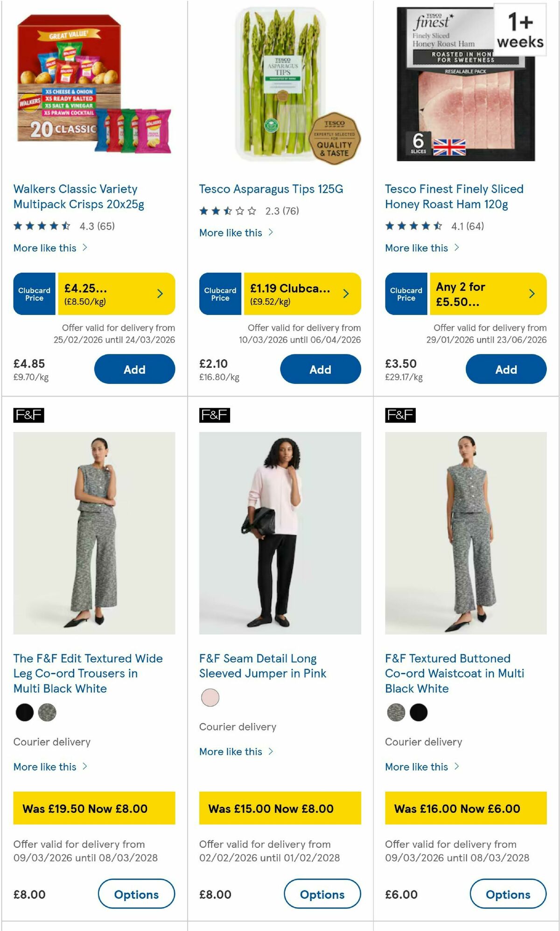The width and height of the screenshot is (560, 931).
Task: Select the F&F logo above the trousers image
Action: click(28, 415)
